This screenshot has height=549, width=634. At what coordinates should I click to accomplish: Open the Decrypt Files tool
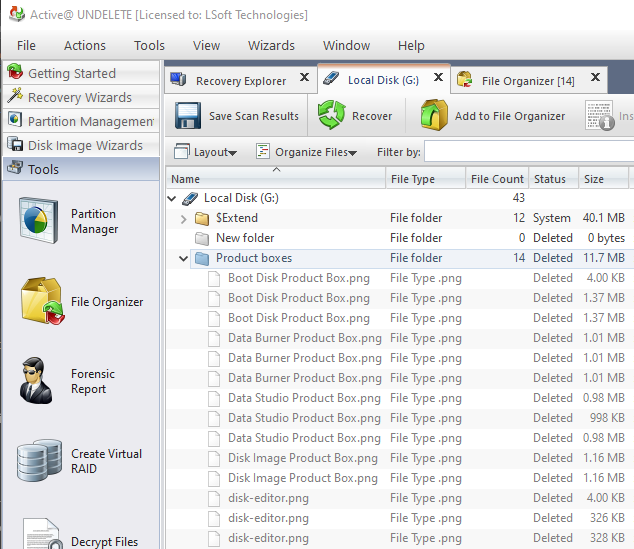(x=39, y=537)
